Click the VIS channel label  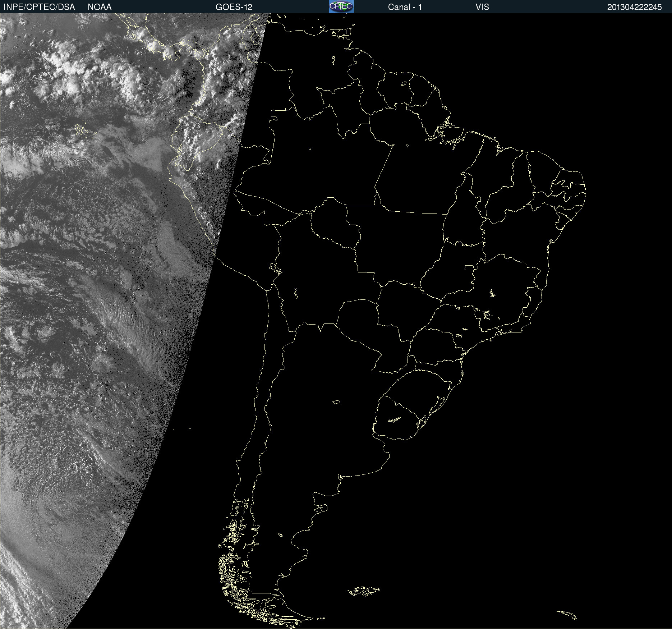point(482,7)
